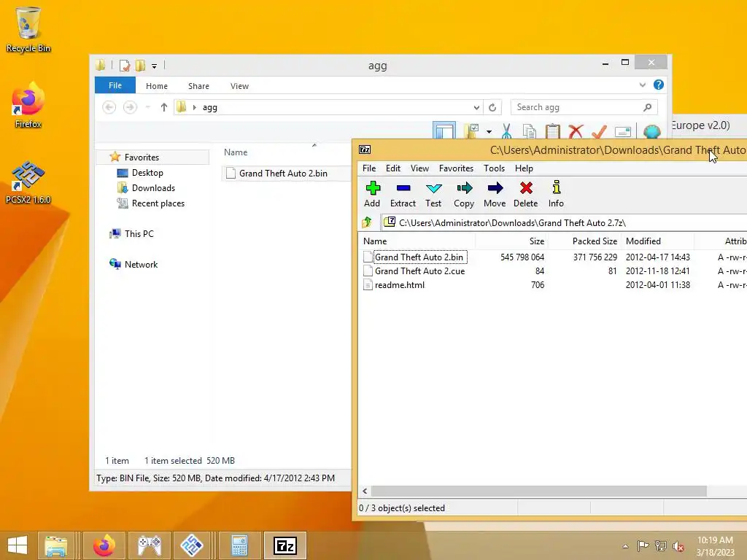
Task: Click the 7-Zip archive path field
Action: click(564, 222)
